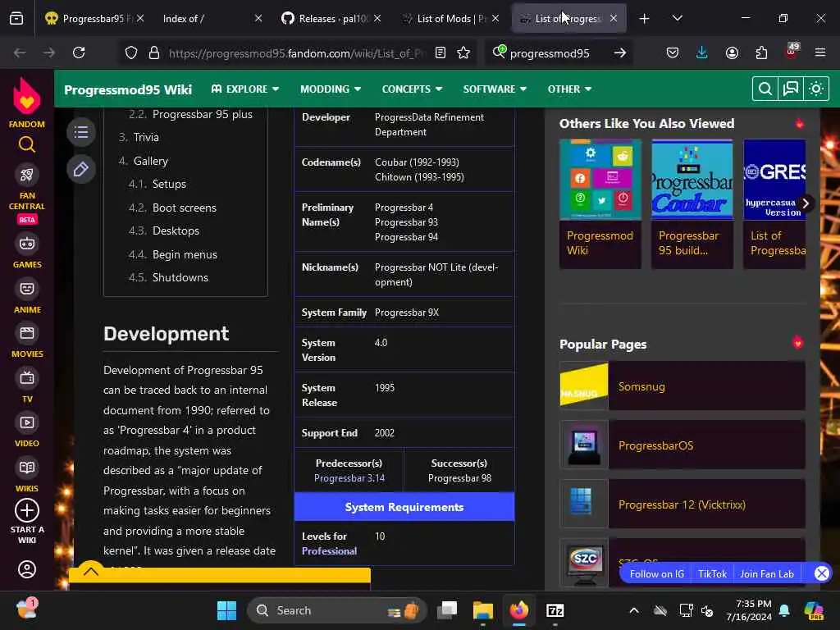Switch to the List of Mods tab
Screen dimensions: 840x630
point(450,18)
